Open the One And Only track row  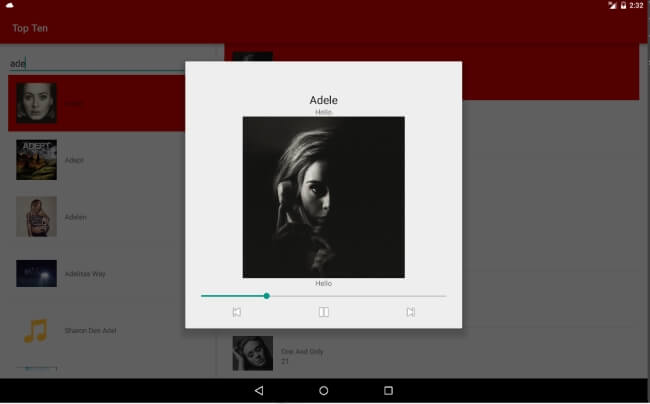click(x=431, y=353)
